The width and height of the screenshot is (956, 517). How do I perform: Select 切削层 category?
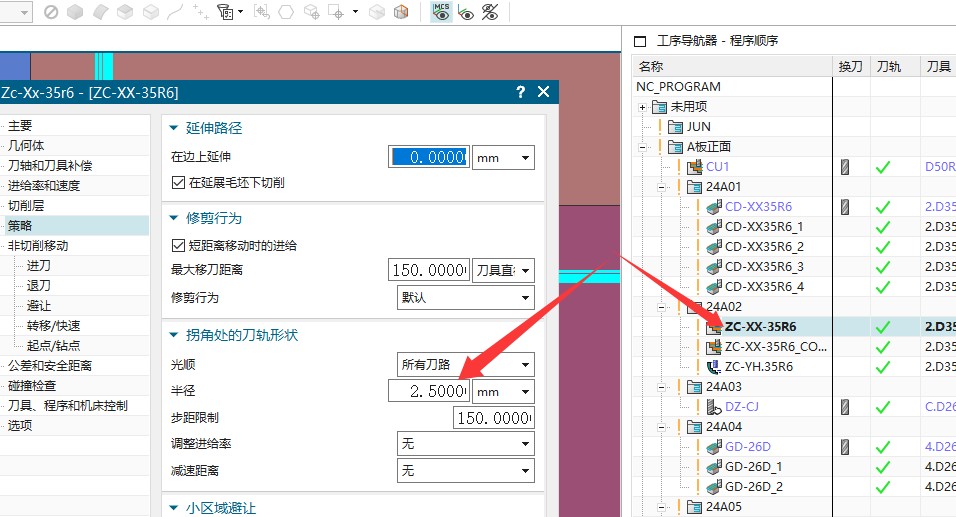[x=26, y=206]
